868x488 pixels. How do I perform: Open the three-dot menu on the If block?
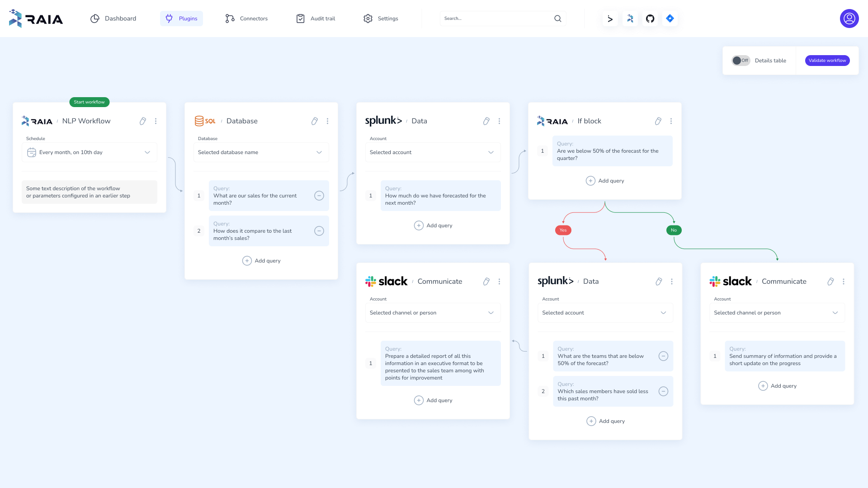tap(671, 121)
